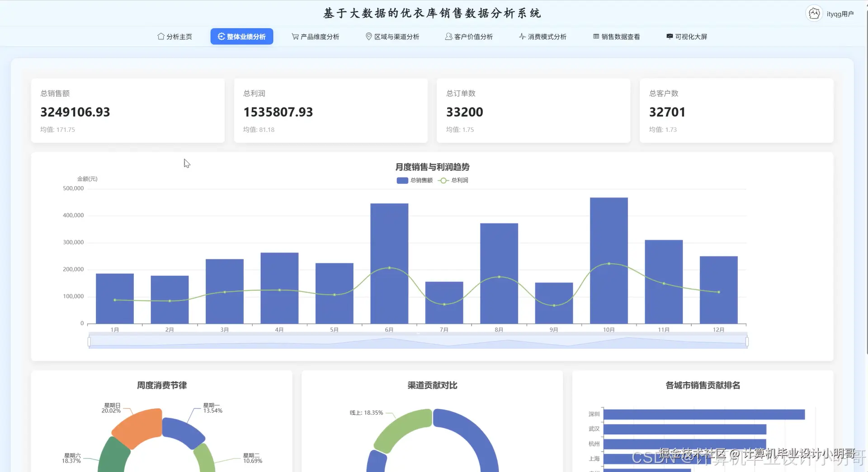The width and height of the screenshot is (868, 472).
Task: Click the 武汉 city ranking bar
Action: [x=685, y=429]
